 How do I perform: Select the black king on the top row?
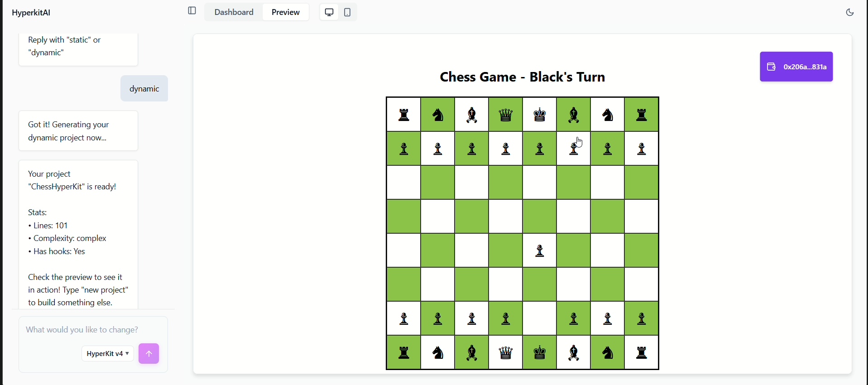click(x=540, y=115)
